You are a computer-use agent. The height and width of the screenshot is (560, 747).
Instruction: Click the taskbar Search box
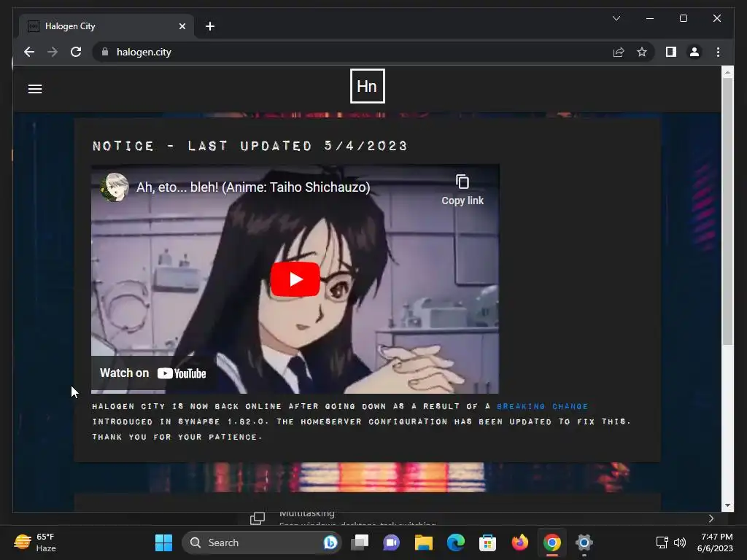[x=262, y=542]
